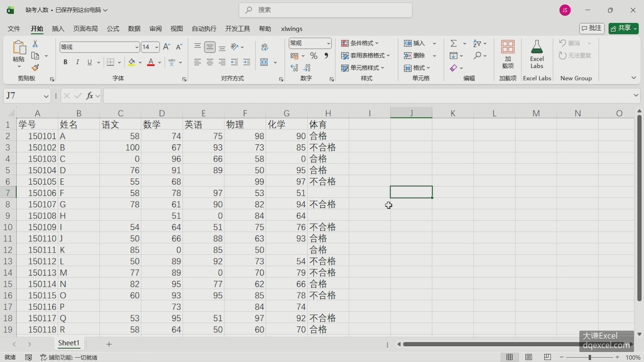
Task: Click the 插入 (Insert cells) button
Action: (415, 43)
